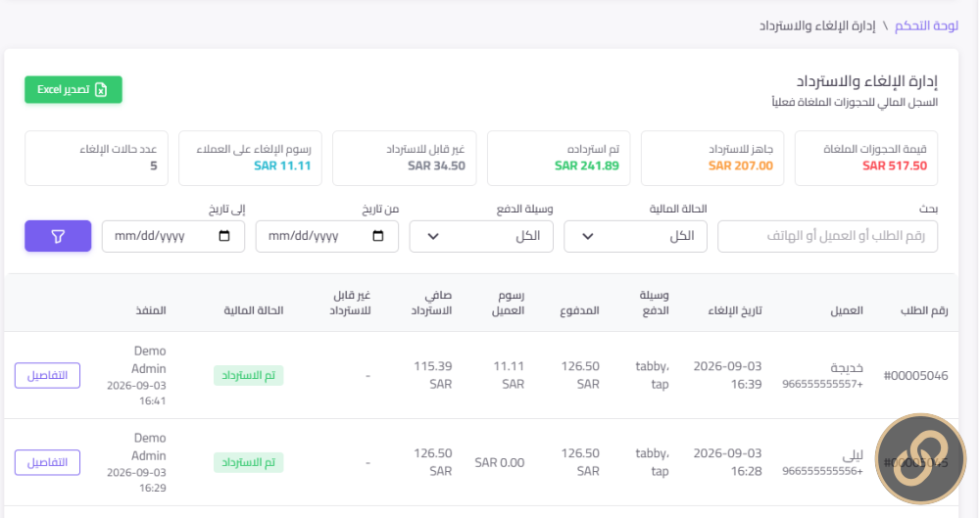Viewport: 980px width, 518px height.
Task: Click the 'العميل' column header
Action: pyautogui.click(x=847, y=310)
